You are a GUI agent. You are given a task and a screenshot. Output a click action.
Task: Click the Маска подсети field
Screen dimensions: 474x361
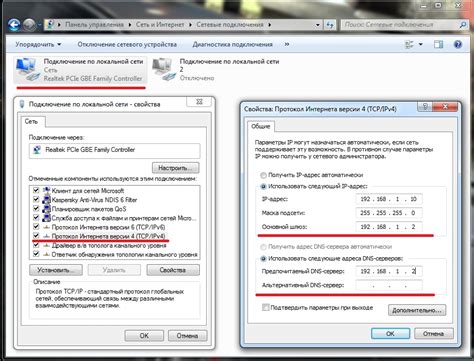pyautogui.click(x=389, y=213)
